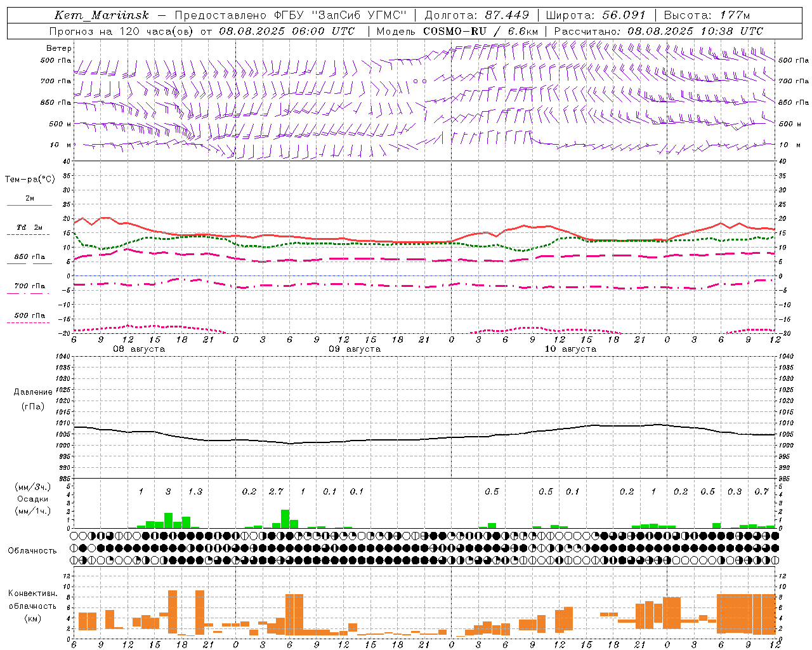Select the 'Модель COSMO-RU / 6.6км' text
The image size is (812, 650).
click(x=457, y=31)
